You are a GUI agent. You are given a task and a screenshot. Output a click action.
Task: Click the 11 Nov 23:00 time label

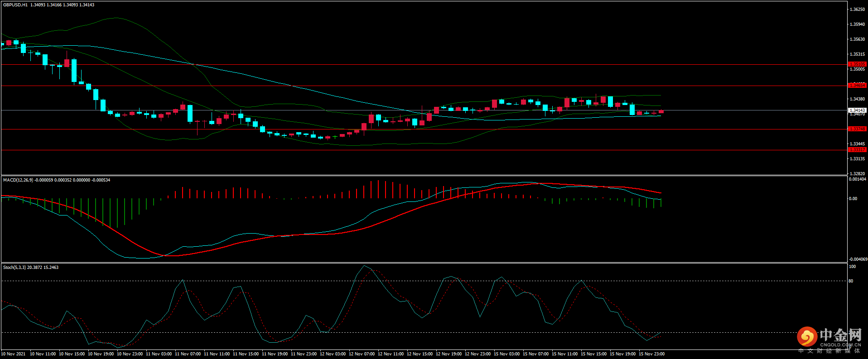tap(304, 354)
